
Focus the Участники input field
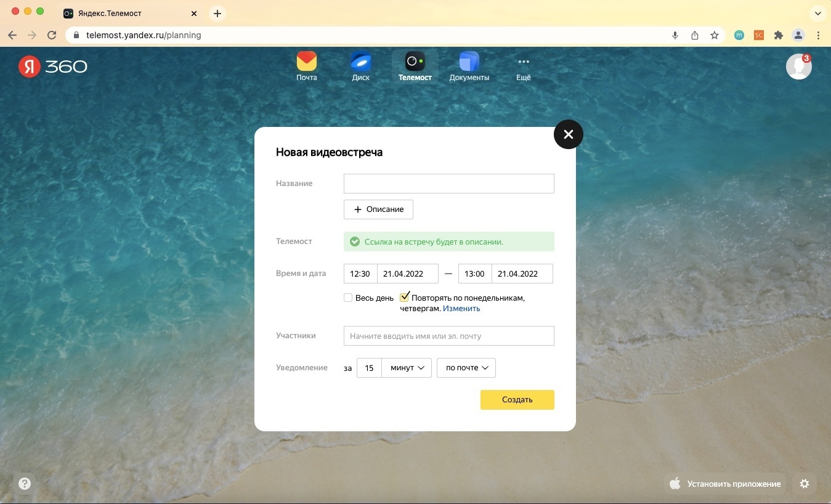(x=449, y=336)
